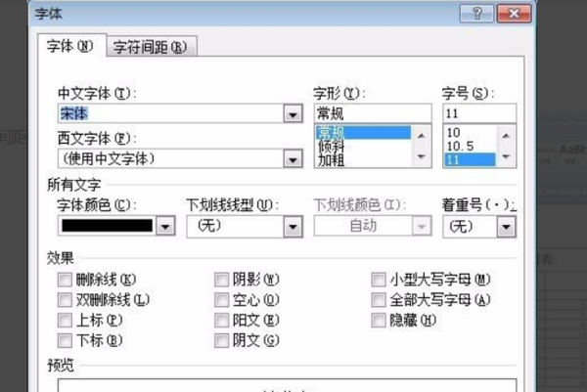
Task: Enable the 阴影(W) checkbox
Action: [x=222, y=280]
